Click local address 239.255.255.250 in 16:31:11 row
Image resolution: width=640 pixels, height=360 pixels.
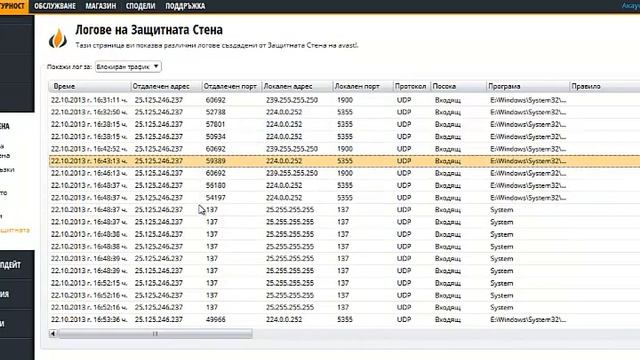(x=292, y=100)
